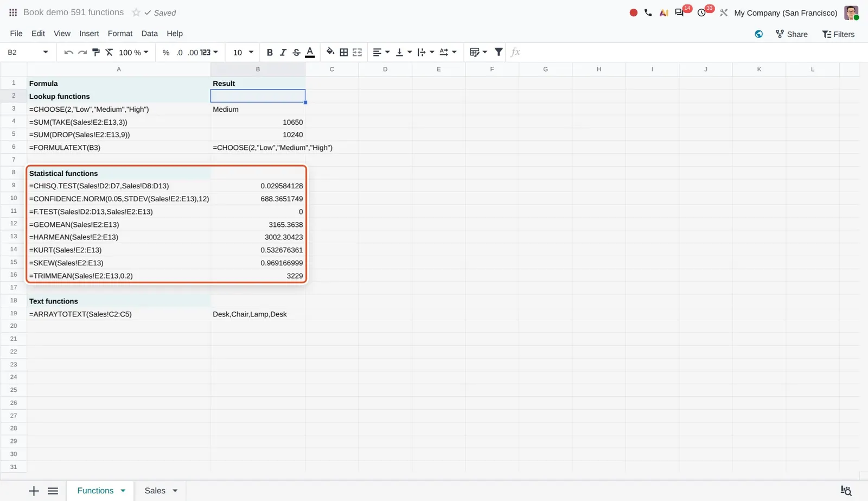Increase decimal places

click(x=193, y=53)
